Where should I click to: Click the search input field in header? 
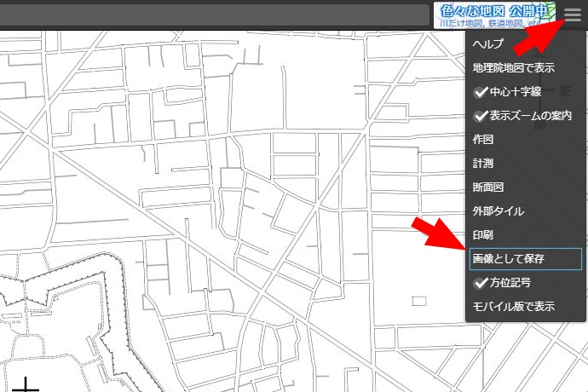[213, 14]
